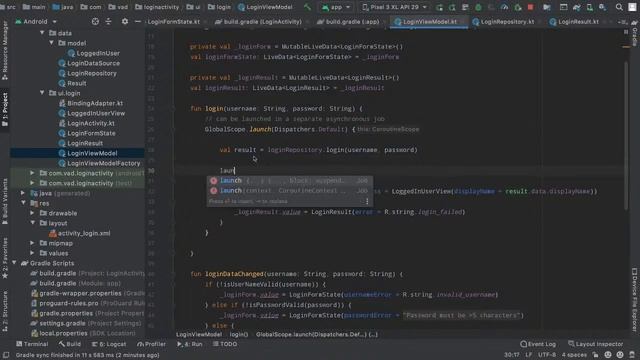Open the TODO tool window
The width and height of the screenshot is (640, 360).
point(224,344)
